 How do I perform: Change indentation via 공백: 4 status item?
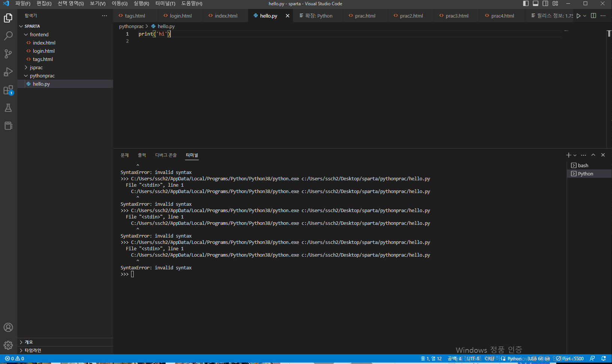pos(455,359)
